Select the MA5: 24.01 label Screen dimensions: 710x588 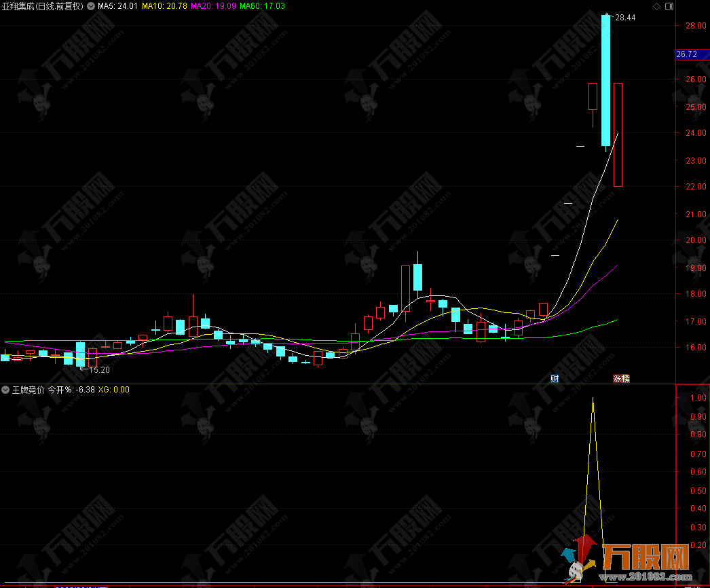[117, 6]
